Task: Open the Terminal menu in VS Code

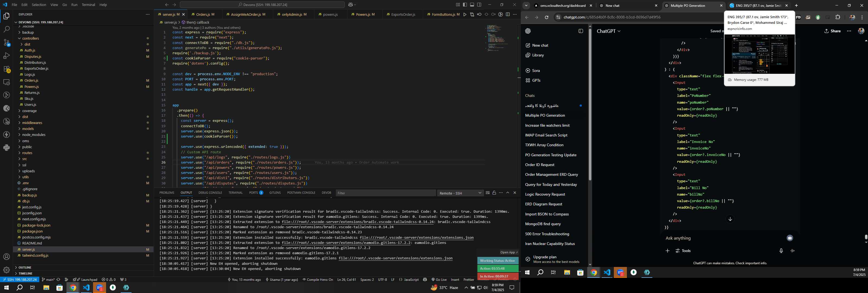Action: (88, 5)
